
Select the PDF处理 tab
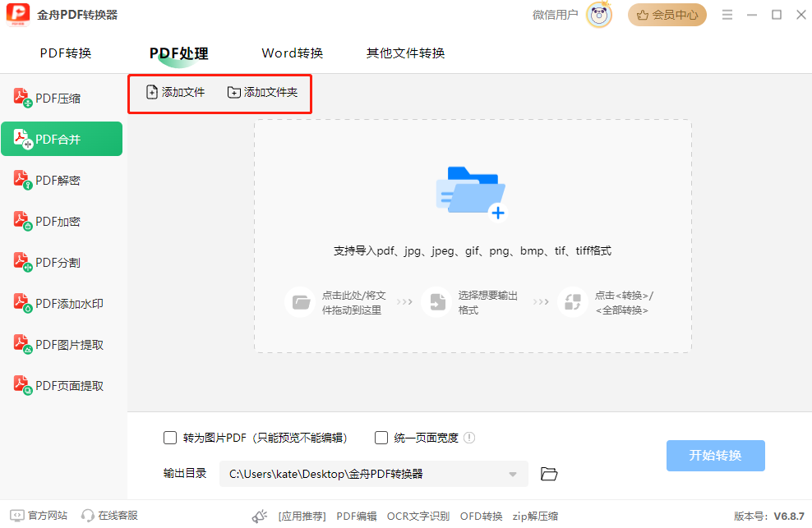[178, 53]
